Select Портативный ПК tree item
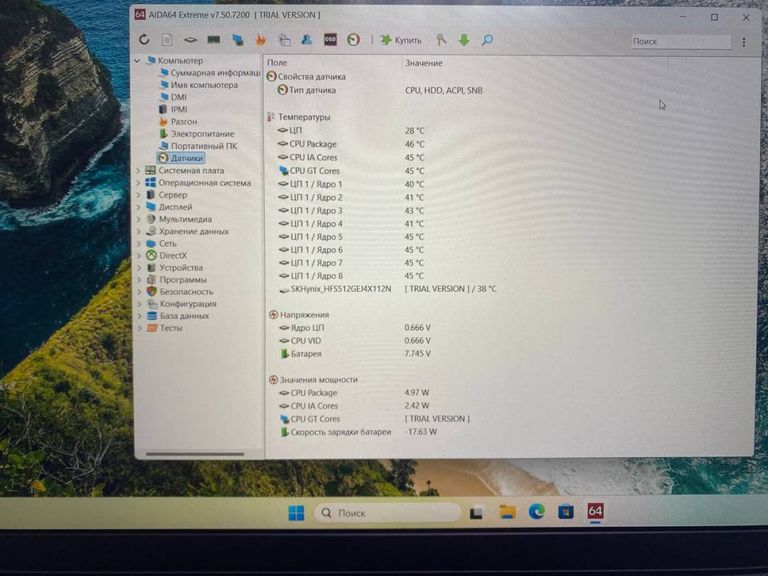This screenshot has height=576, width=768. 198,146
